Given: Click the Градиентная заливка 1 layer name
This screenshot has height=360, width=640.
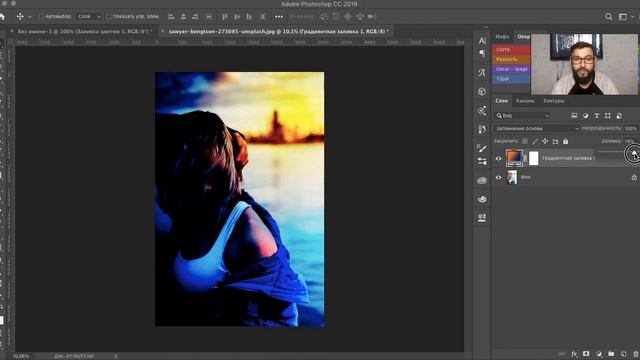Looking at the screenshot, I should (568, 158).
